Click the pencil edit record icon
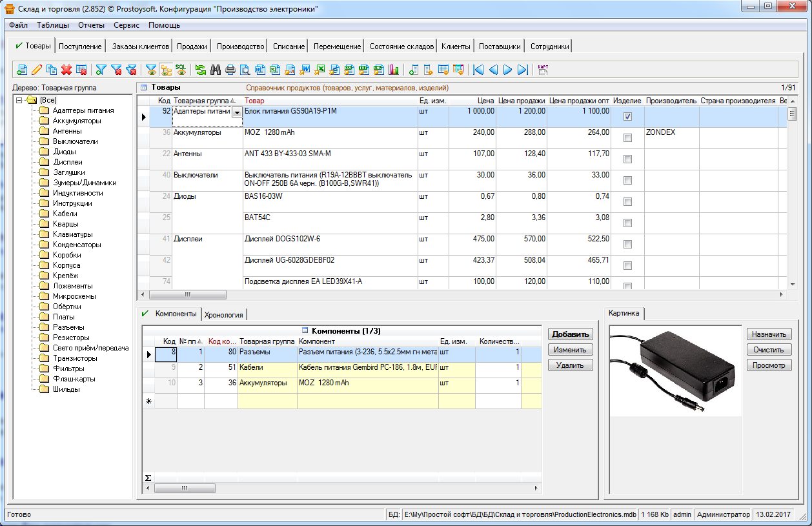Viewport: 812px width, 526px height. click(37, 70)
